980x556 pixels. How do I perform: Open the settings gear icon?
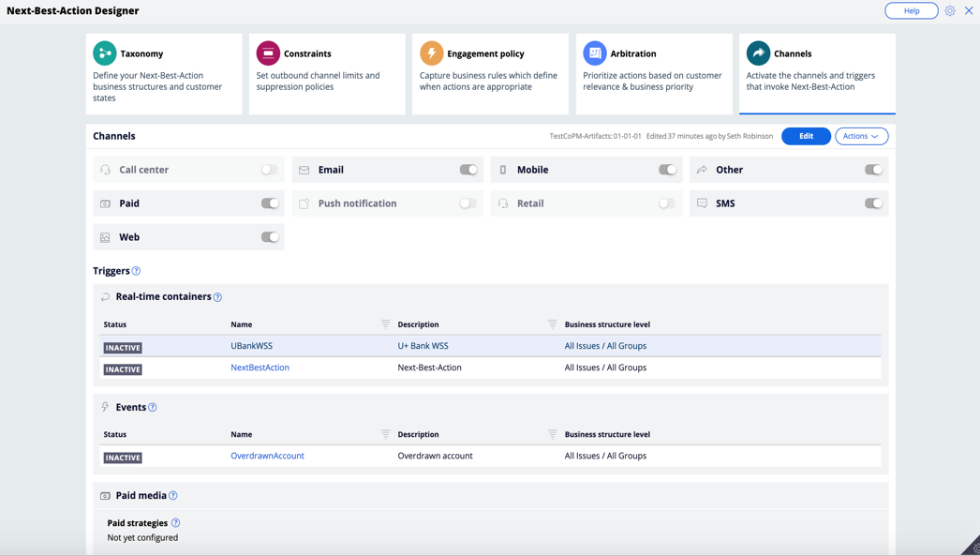[950, 10]
